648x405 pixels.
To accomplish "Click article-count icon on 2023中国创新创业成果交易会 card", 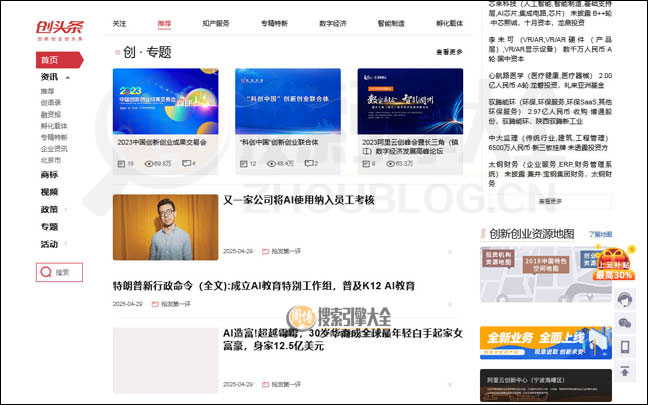I will tap(121, 164).
